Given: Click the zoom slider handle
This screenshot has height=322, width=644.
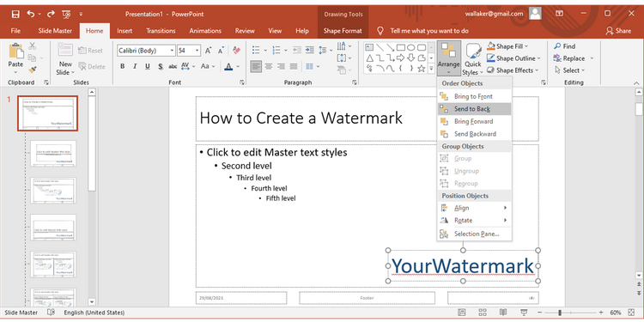Looking at the screenshot, I should [559, 313].
